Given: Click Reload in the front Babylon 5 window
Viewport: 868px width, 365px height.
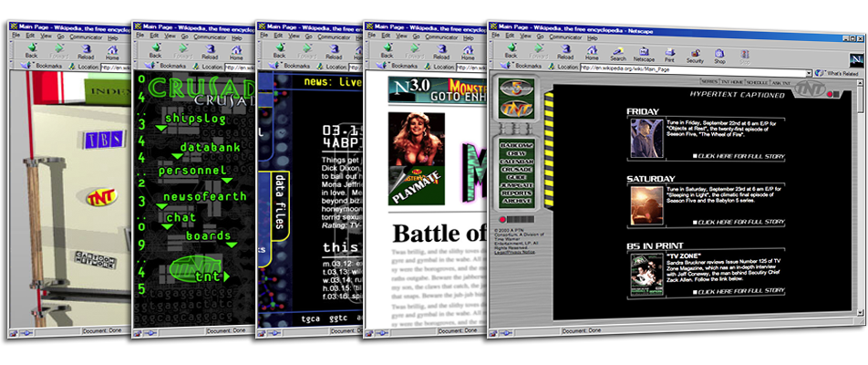Looking at the screenshot, I should [x=565, y=51].
